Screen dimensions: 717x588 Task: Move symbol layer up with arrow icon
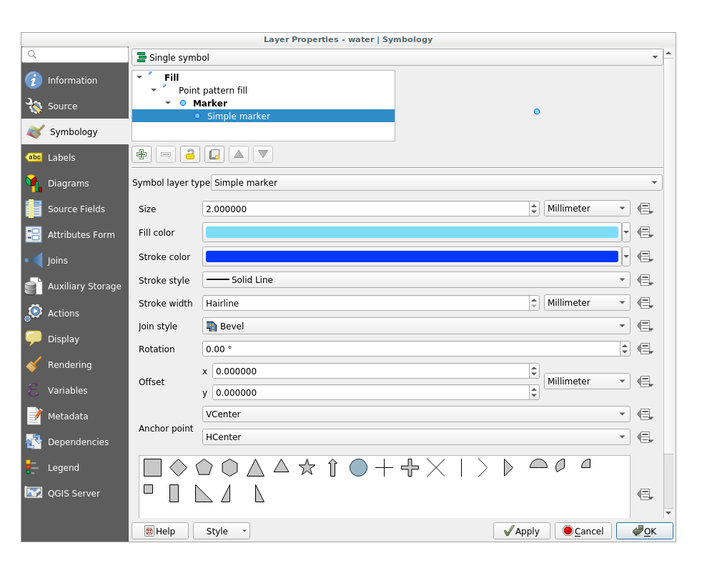point(239,154)
